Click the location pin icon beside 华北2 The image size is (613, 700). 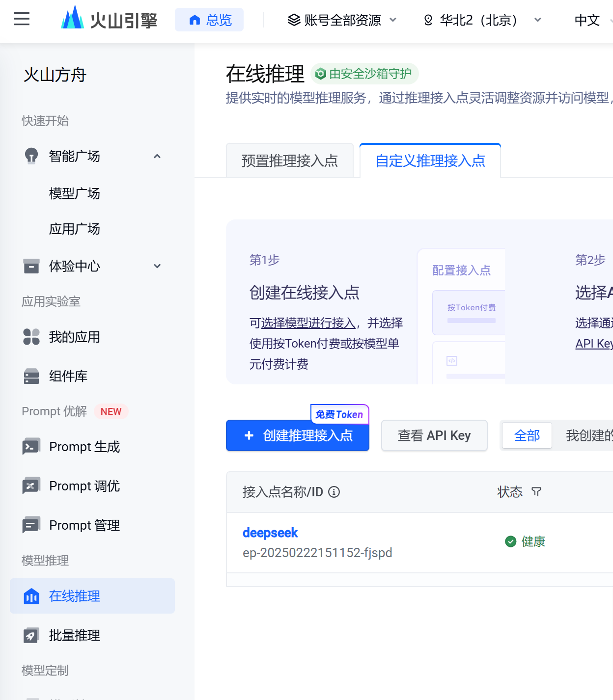[x=428, y=20]
